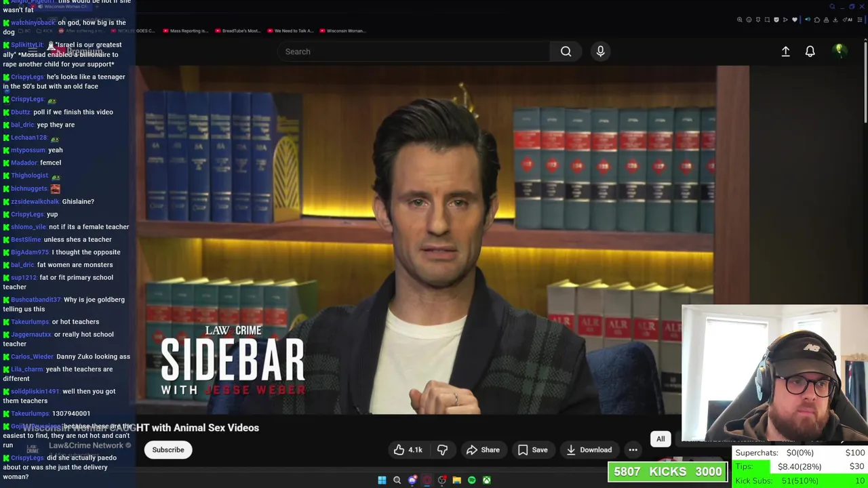Screen dimensions: 868x488
Task: Open the browser easy-setup hamburger menu
Action: pos(860,20)
